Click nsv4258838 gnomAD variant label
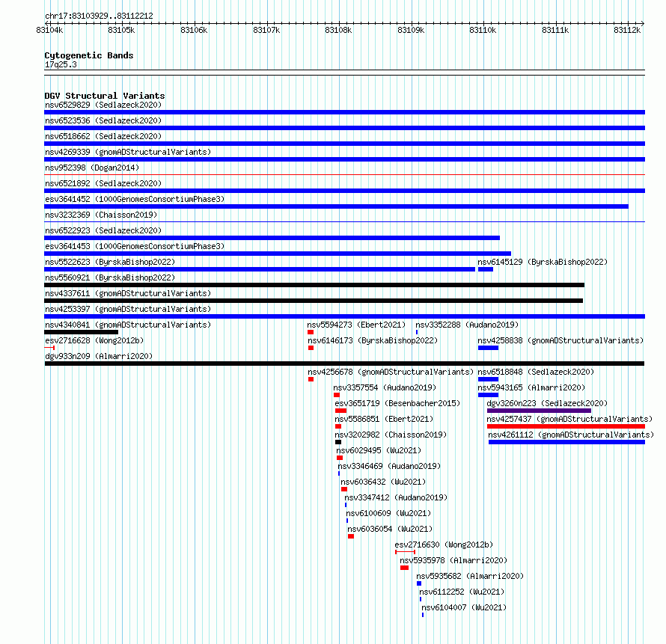Viewport: 666px width, 644px height. pos(560,340)
